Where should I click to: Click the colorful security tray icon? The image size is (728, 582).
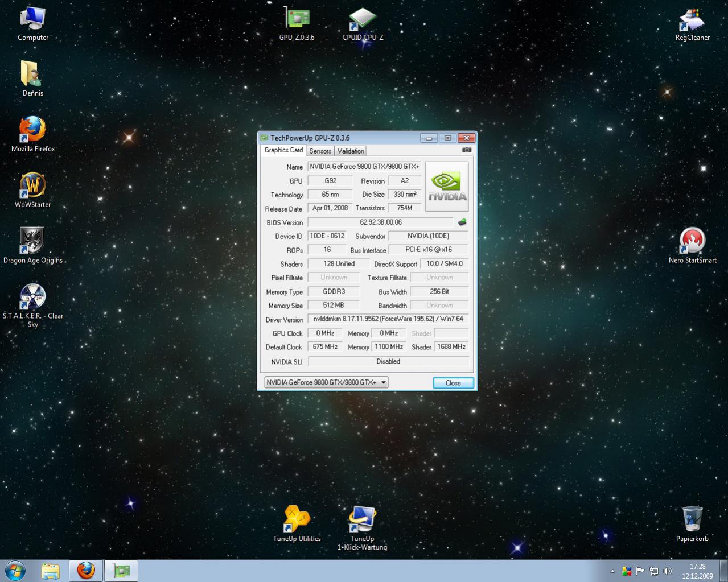click(627, 571)
